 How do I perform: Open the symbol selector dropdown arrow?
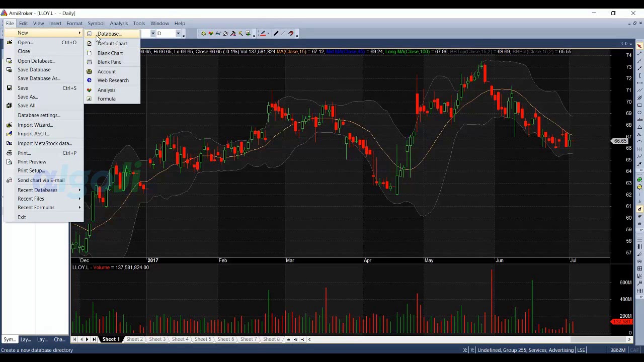coord(152,34)
